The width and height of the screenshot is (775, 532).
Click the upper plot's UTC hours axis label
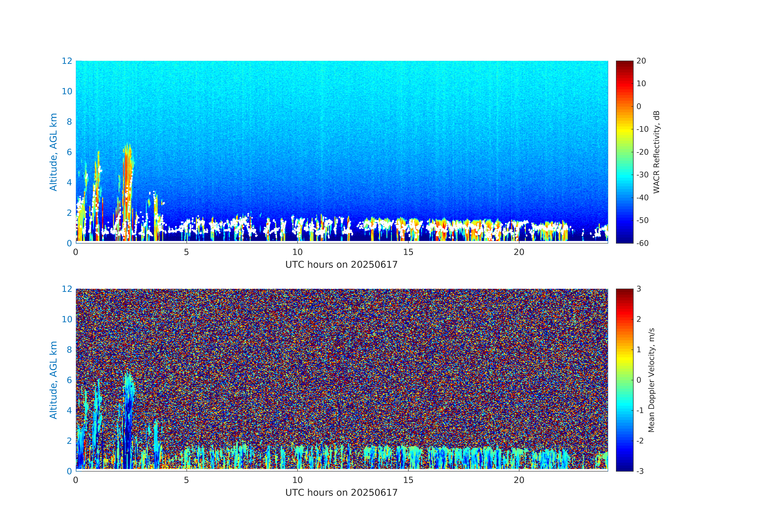[x=341, y=265]
